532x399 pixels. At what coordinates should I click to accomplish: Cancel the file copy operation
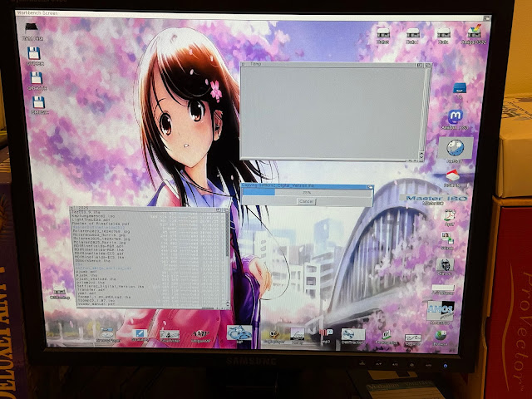pos(306,201)
